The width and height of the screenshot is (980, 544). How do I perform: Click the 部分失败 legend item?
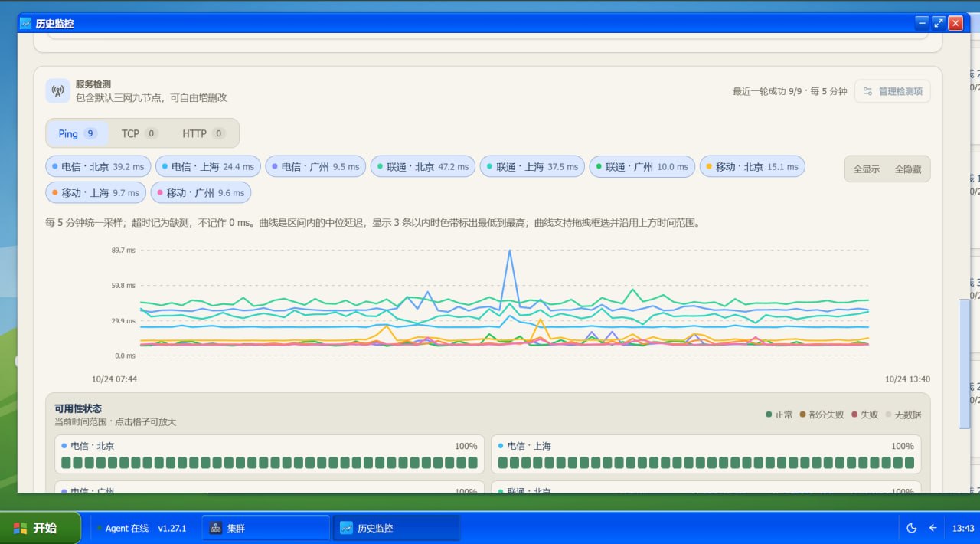(x=822, y=415)
